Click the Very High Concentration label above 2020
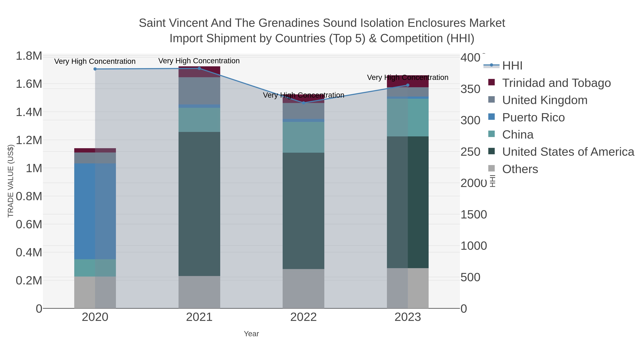The image size is (644, 362). click(x=95, y=61)
